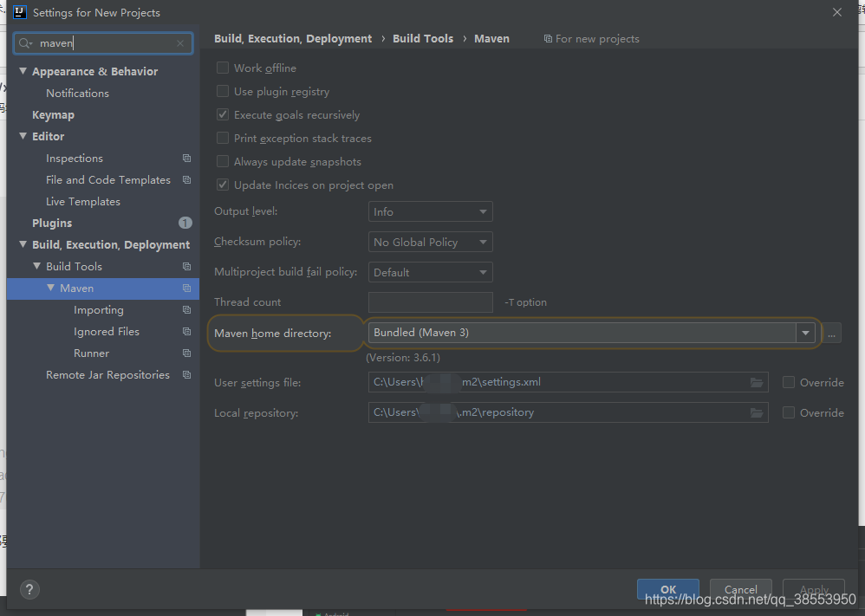Select Keymap in settings tree
Screen dimensions: 865x616
tap(53, 114)
